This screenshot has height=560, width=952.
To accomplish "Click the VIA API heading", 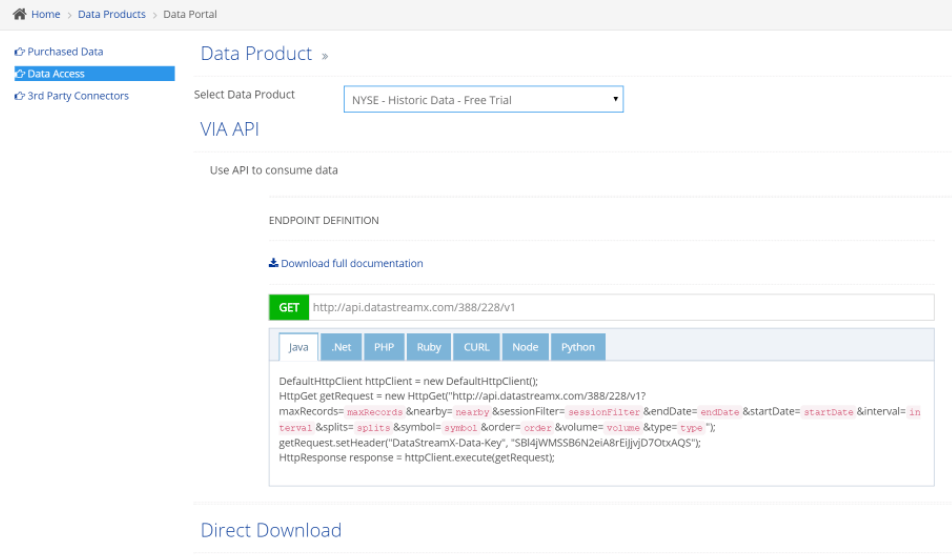I will point(230,129).
